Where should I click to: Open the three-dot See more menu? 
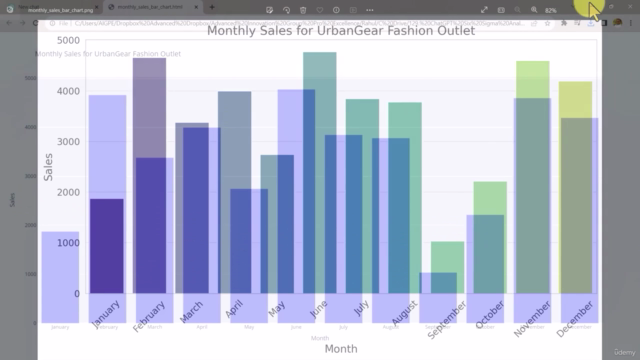370,10
